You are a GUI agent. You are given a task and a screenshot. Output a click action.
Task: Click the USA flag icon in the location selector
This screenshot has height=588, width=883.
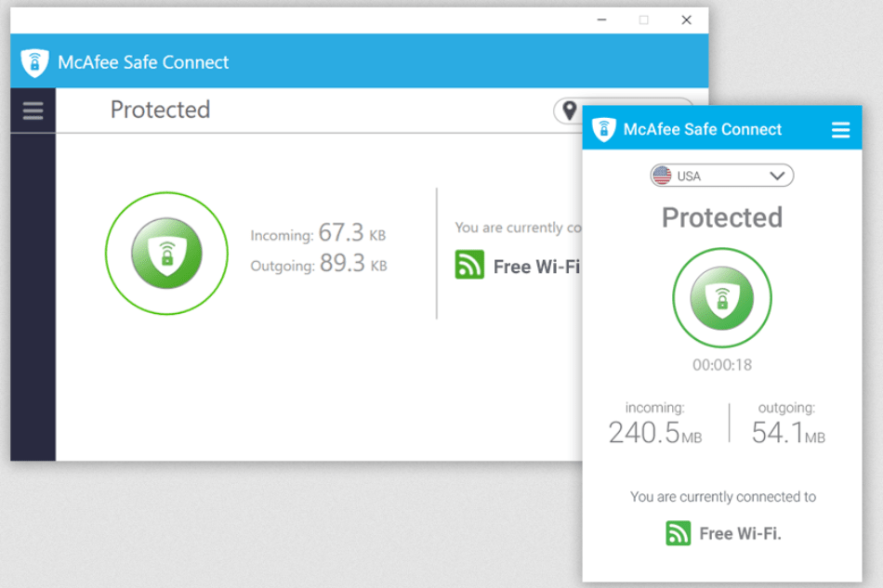click(662, 176)
